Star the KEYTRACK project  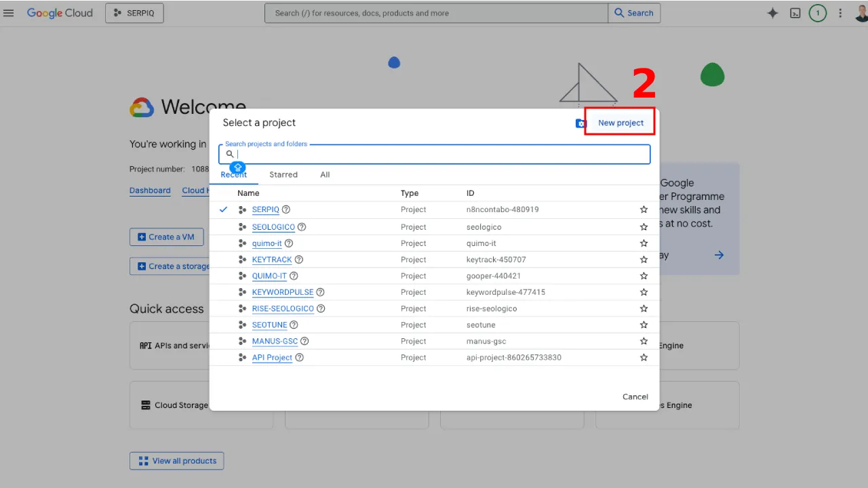(x=644, y=260)
